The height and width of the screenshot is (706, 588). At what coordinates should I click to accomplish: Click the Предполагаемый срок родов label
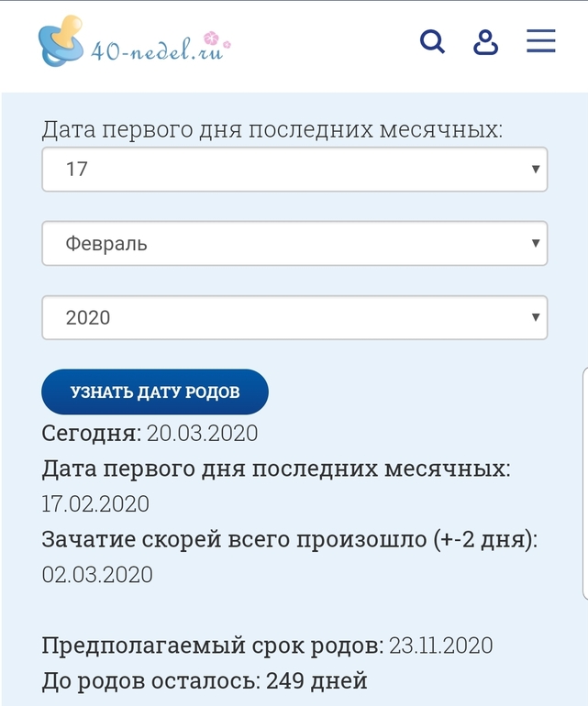point(213,645)
